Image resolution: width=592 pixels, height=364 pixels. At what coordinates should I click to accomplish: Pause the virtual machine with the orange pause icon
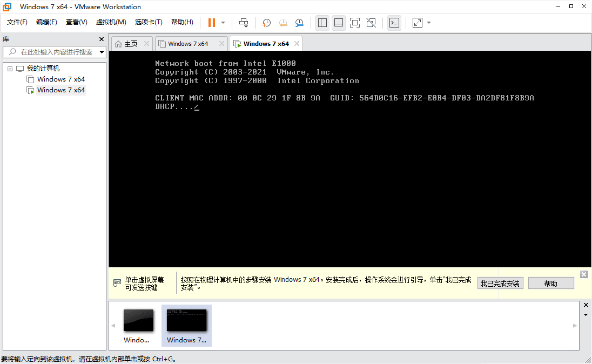211,23
